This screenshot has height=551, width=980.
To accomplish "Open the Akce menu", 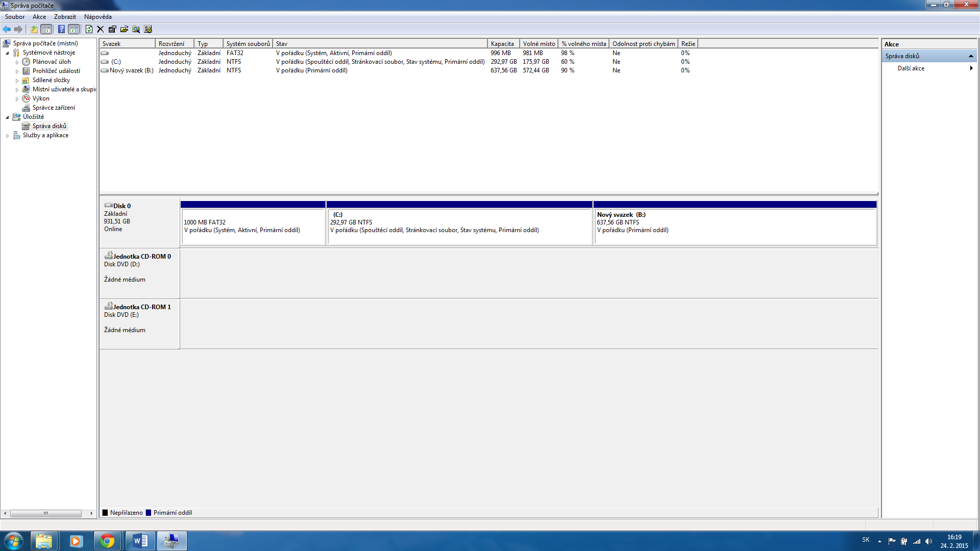I will point(39,17).
